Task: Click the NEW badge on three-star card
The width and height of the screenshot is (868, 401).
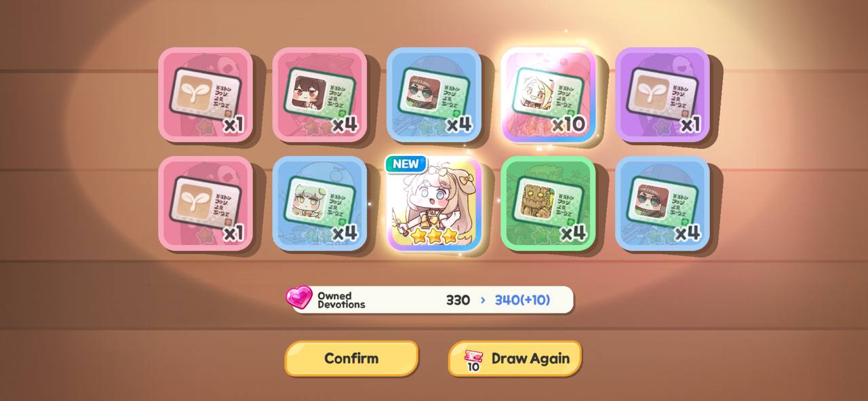Action: (x=406, y=164)
